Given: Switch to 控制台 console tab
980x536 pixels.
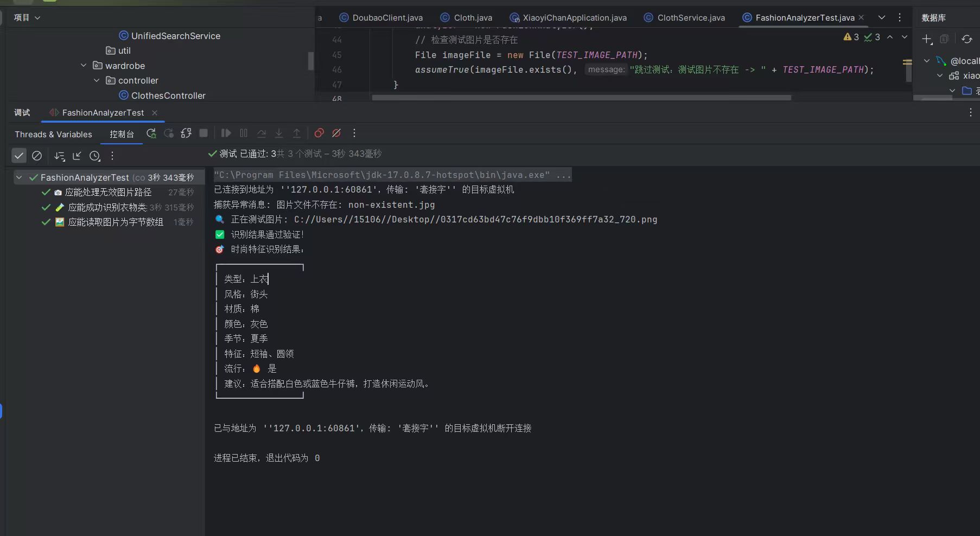Looking at the screenshot, I should pyautogui.click(x=122, y=135).
